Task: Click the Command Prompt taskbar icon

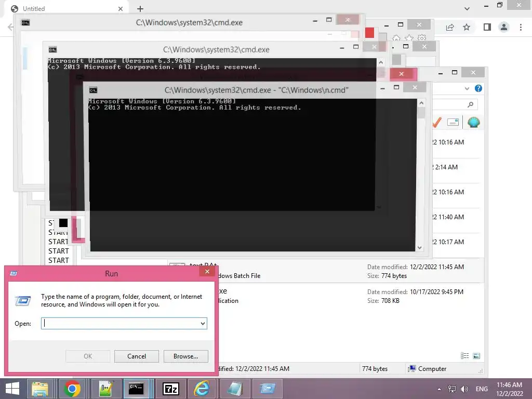Action: click(x=137, y=389)
